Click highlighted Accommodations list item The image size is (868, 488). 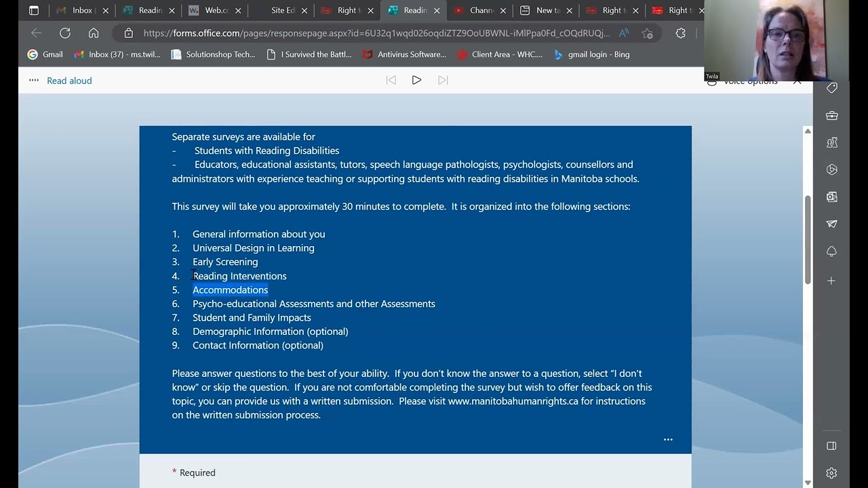[230, 290]
